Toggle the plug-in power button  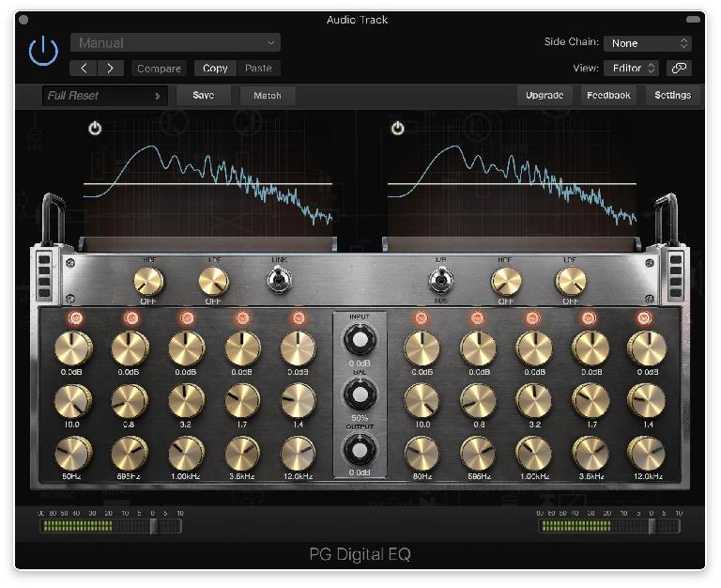coord(43,51)
